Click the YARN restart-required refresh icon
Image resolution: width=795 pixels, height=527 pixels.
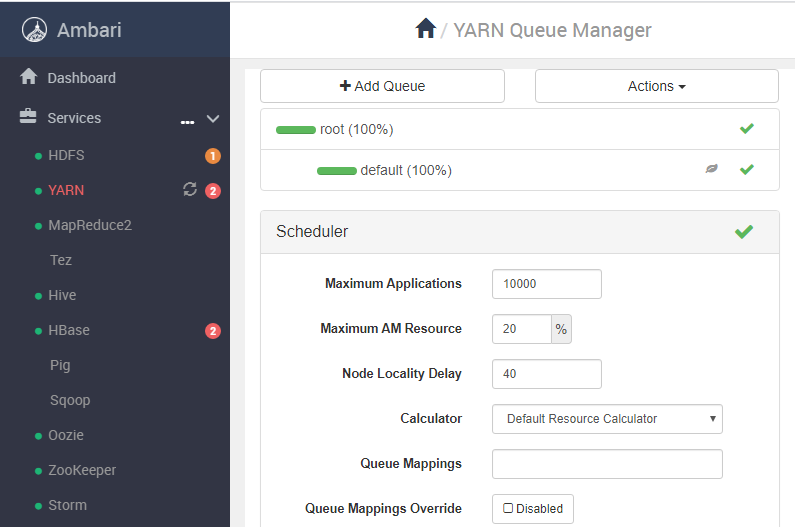(x=190, y=189)
